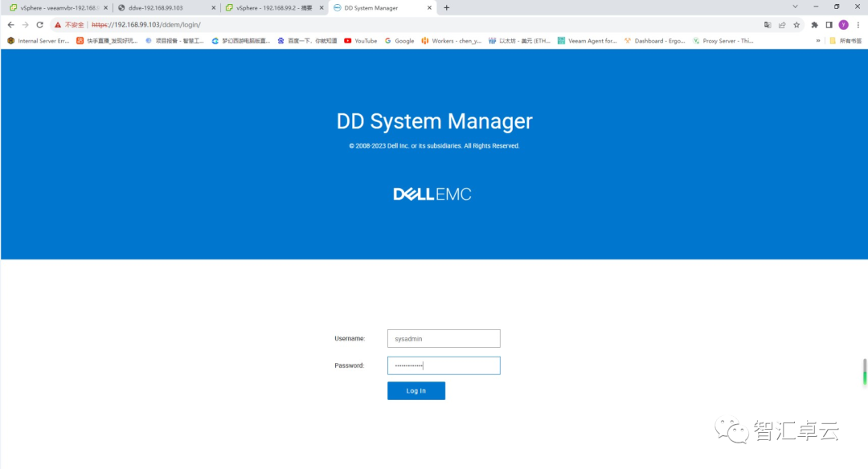Open the 项目报备 bookmark
The image size is (868, 469).
coord(174,41)
